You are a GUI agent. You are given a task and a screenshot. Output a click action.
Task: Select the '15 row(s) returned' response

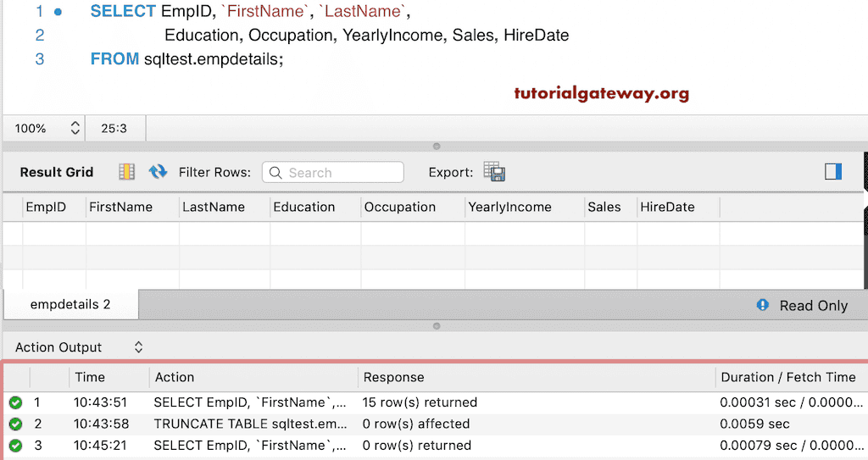(420, 402)
